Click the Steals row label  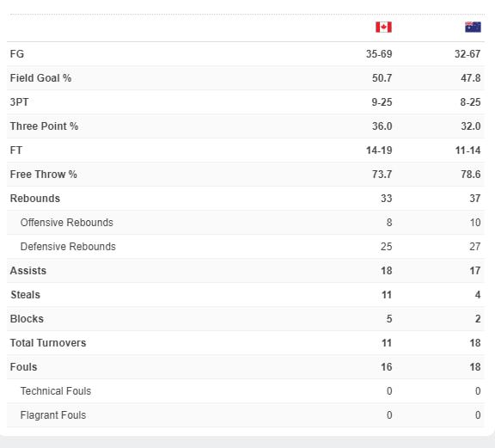tap(25, 295)
